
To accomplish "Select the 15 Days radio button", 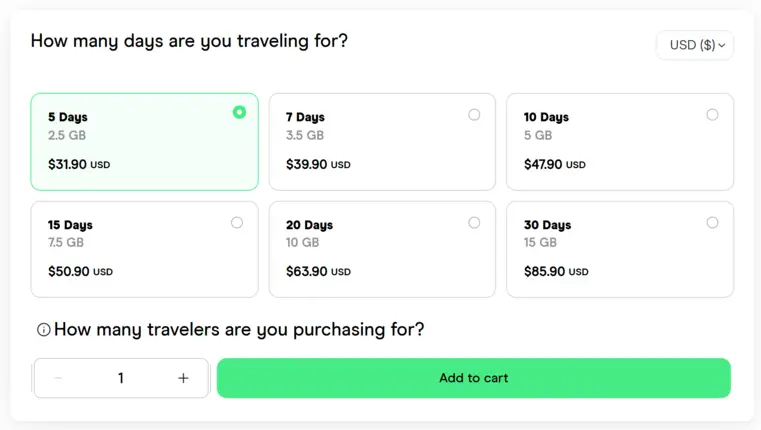I will coord(237,222).
